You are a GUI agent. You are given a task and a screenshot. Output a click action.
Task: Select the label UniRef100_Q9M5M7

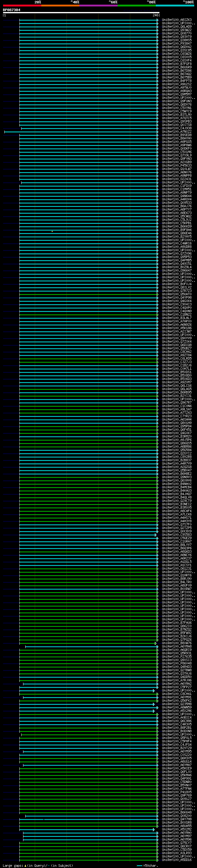(177, 94)
